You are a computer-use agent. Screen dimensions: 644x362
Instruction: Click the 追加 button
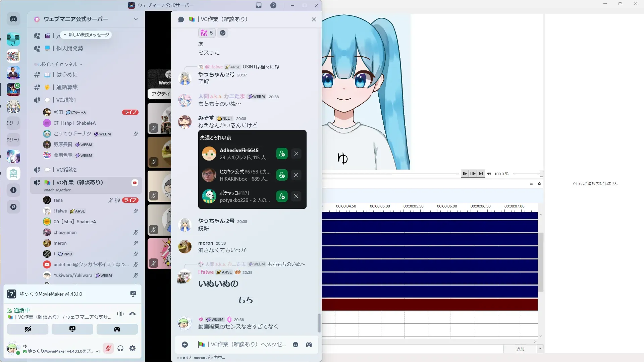[x=520, y=349]
